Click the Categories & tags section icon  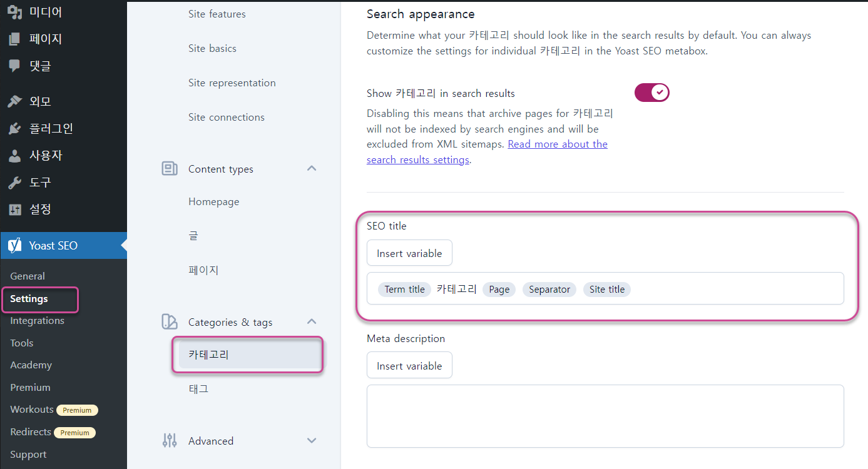click(169, 321)
